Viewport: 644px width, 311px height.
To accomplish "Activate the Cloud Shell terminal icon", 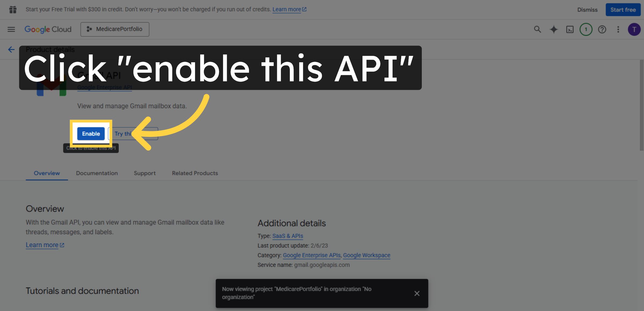I will coord(570,29).
